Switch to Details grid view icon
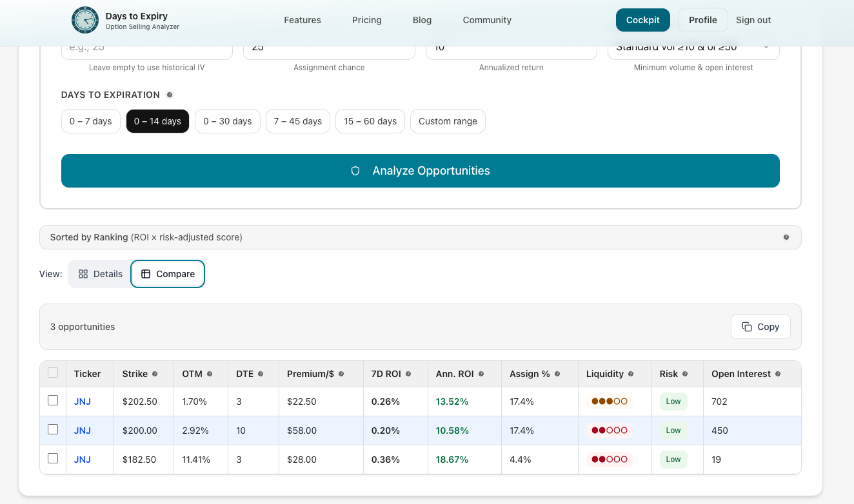854x504 pixels. (x=83, y=273)
